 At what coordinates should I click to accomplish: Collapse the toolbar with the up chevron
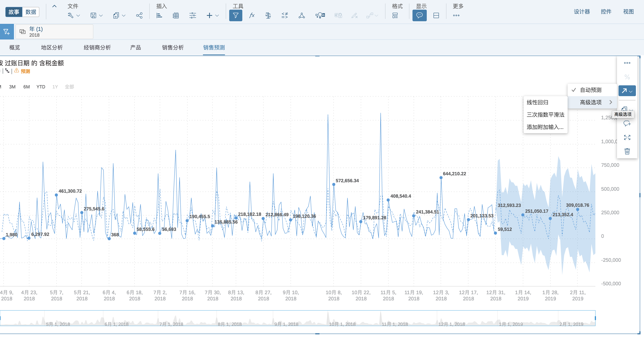pyautogui.click(x=54, y=6)
